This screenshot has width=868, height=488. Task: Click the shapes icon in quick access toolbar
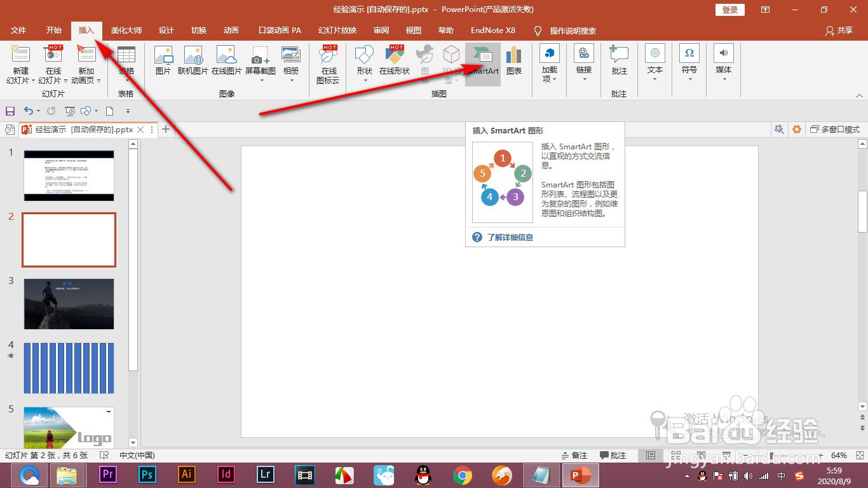click(86, 111)
